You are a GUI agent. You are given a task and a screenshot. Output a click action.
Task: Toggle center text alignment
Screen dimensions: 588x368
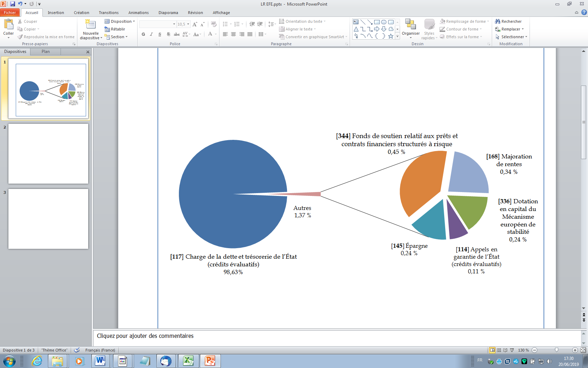(233, 34)
